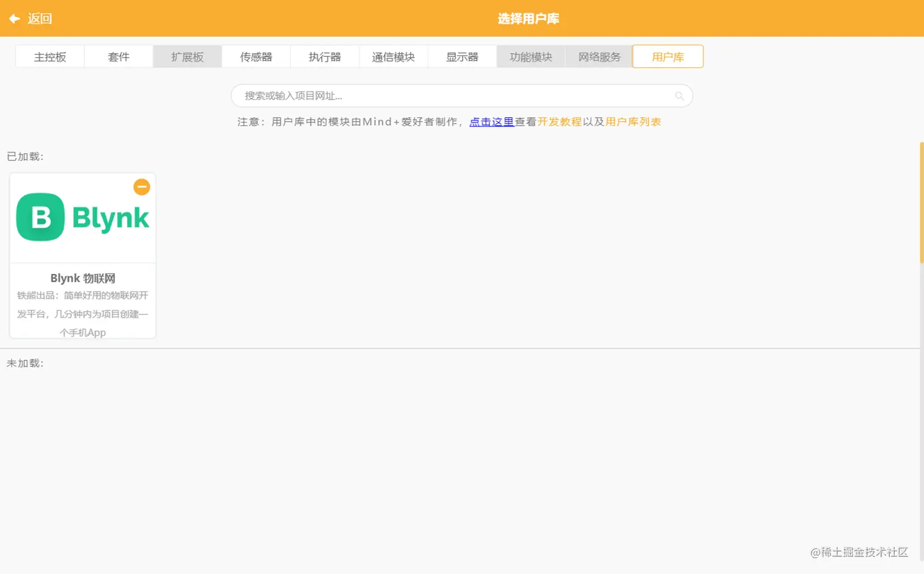The width and height of the screenshot is (924, 574).
Task: Select the 用户库 tab
Action: coord(668,57)
